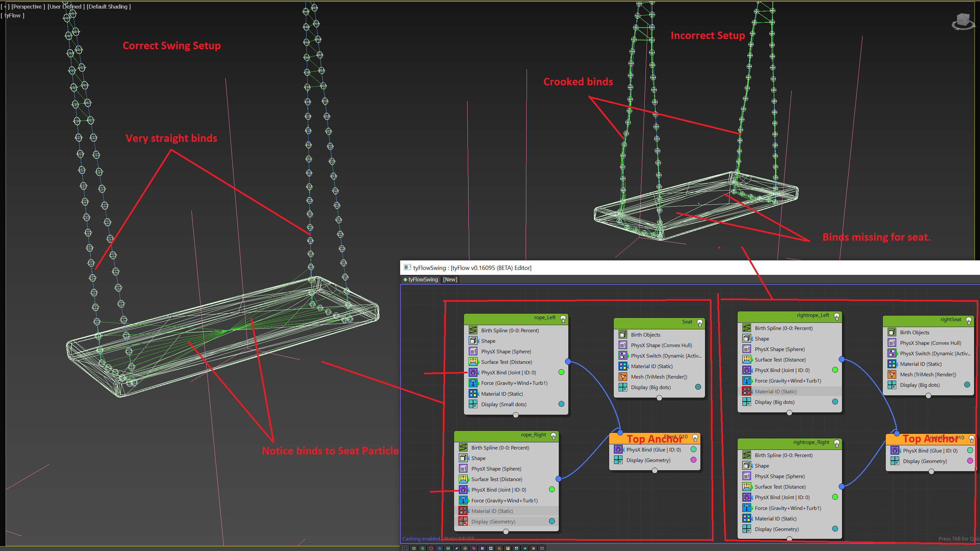This screenshot has height=551, width=980.
Task: Open the [New] flow tab
Action: pos(450,279)
